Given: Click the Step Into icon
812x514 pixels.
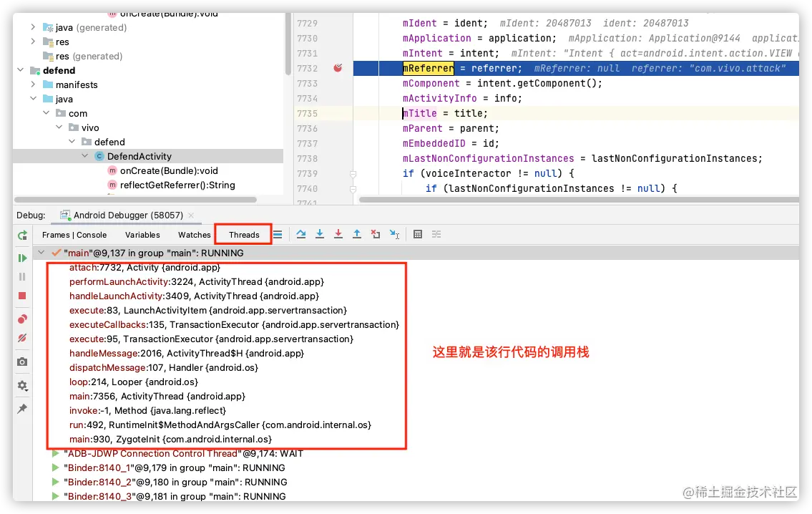Looking at the screenshot, I should tap(320, 234).
